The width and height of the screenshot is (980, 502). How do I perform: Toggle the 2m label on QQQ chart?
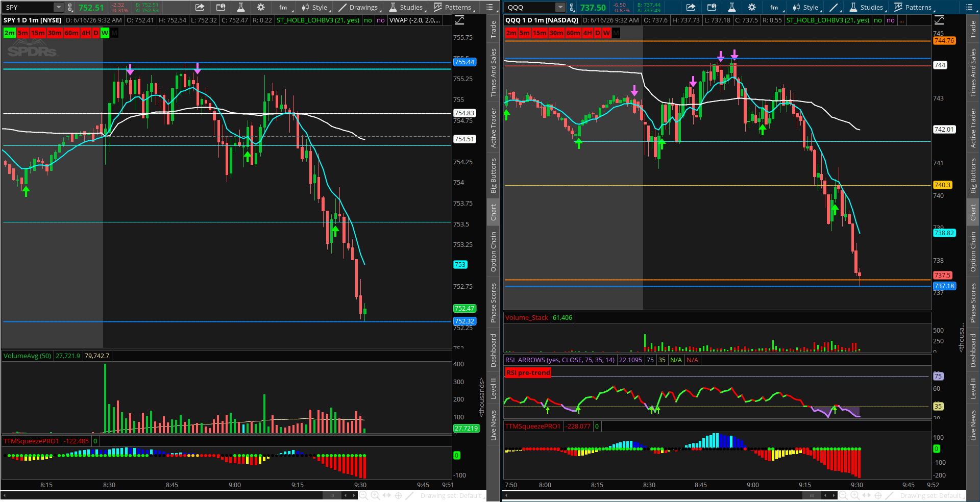(x=511, y=33)
